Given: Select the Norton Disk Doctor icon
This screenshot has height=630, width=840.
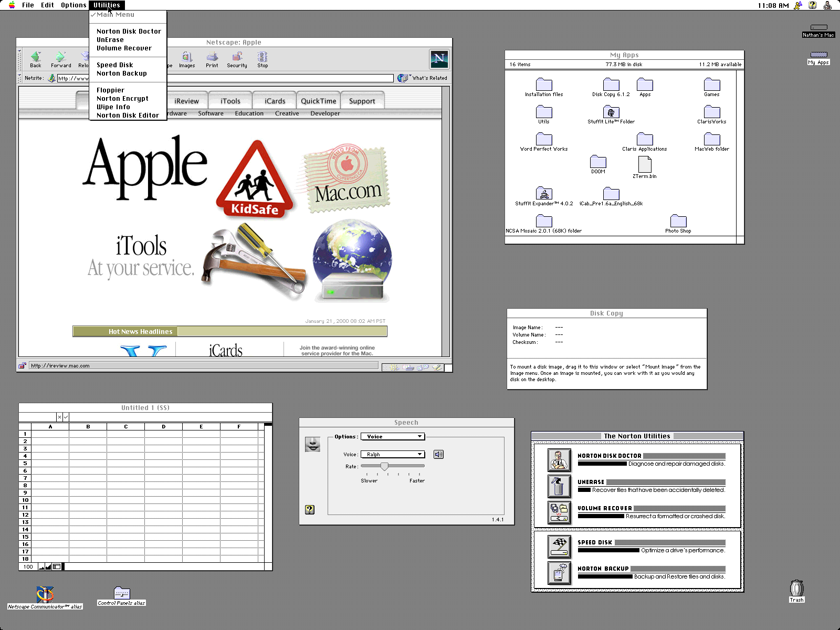Looking at the screenshot, I should tap(559, 460).
